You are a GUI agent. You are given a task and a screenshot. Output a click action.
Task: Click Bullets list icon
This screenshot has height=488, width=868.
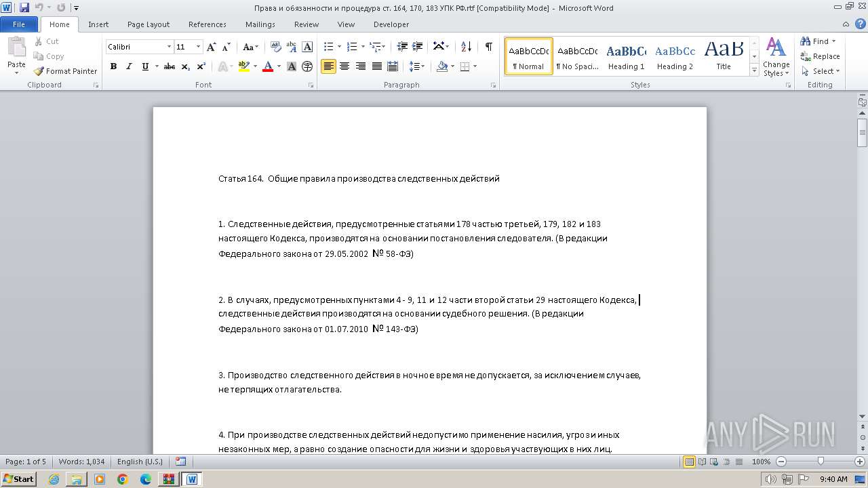pos(328,47)
